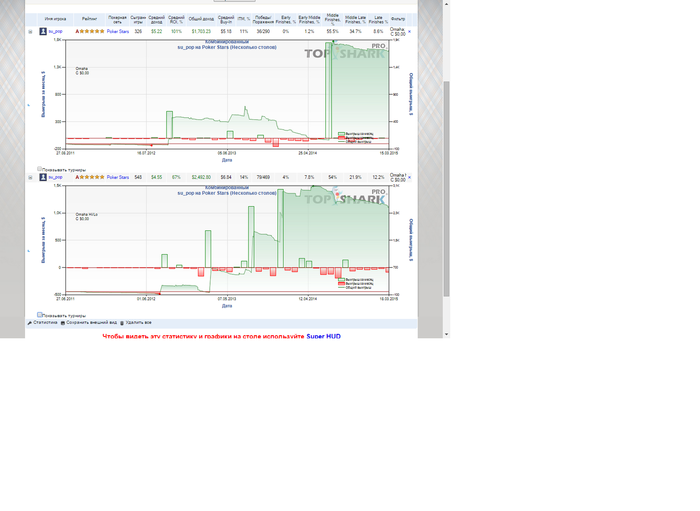Click the second chart title 'su_pop на Poker Stars'
Screen dimensions: 700x511
[x=227, y=193]
